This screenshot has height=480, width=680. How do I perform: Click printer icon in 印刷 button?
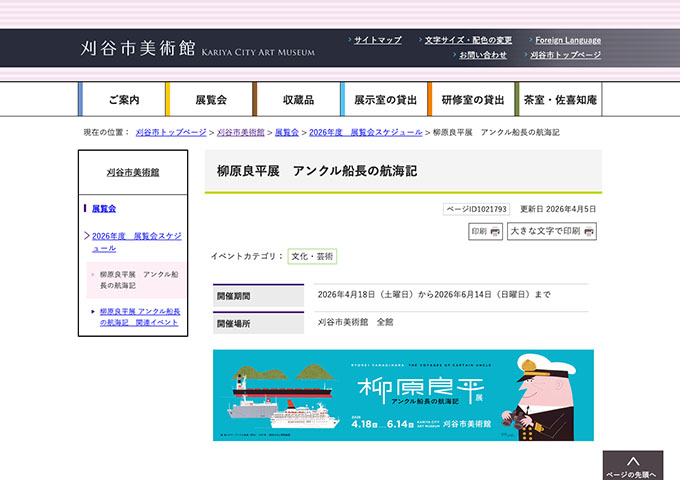click(495, 232)
